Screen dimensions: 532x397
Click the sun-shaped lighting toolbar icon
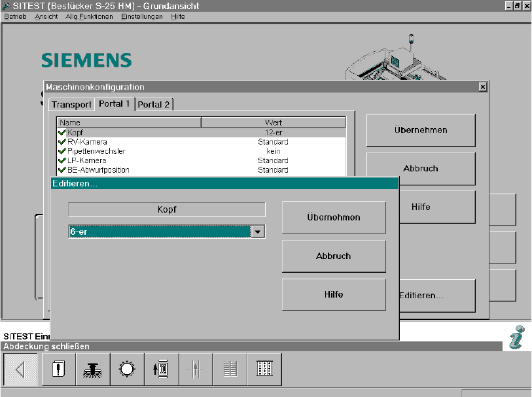127,370
